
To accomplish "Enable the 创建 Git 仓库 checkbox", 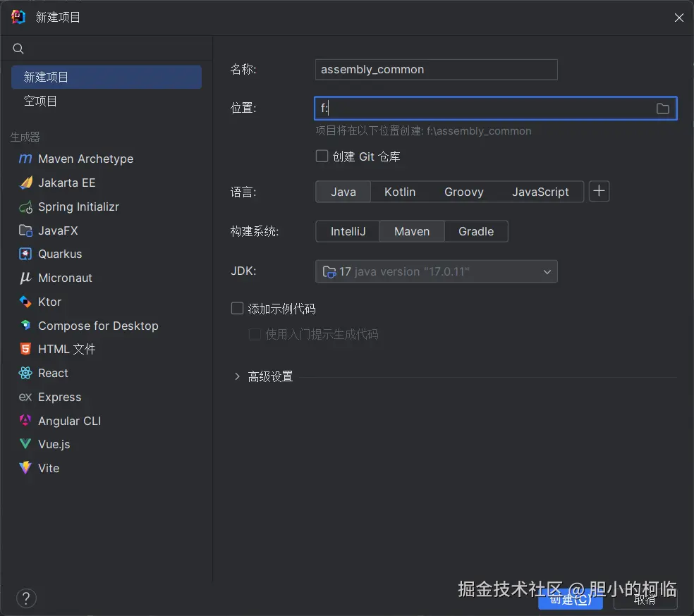I will click(322, 156).
